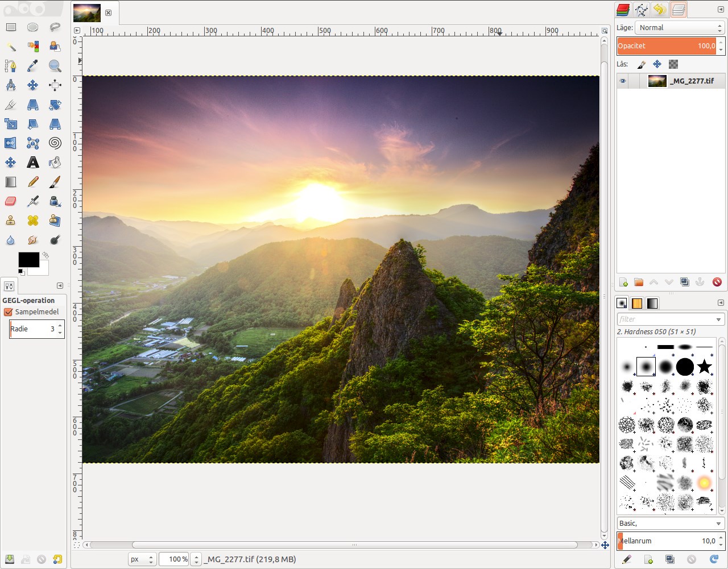728x569 pixels.
Task: Close the image tab
Action: click(x=108, y=13)
